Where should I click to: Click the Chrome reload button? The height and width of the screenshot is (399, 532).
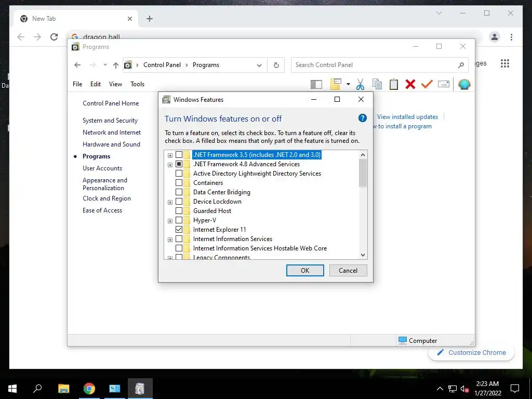coord(54,37)
